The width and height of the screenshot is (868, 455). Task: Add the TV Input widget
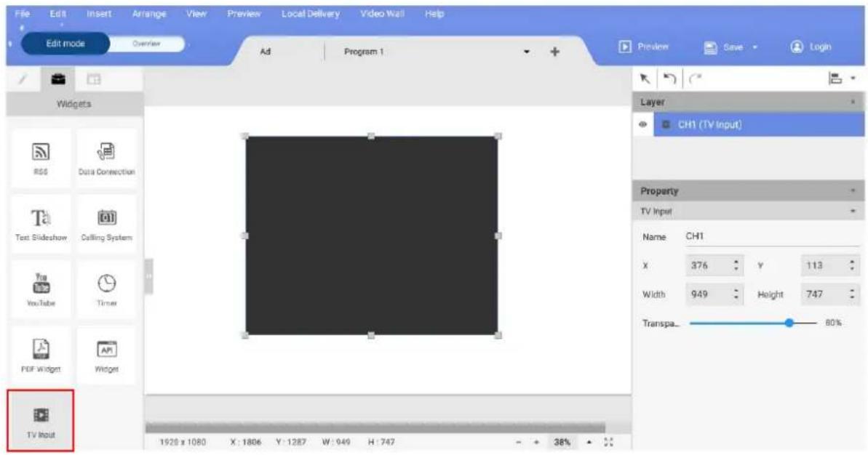tap(41, 421)
